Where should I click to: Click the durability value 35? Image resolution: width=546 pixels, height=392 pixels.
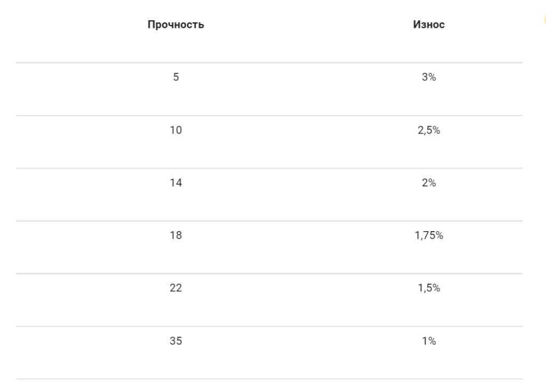[x=176, y=341]
